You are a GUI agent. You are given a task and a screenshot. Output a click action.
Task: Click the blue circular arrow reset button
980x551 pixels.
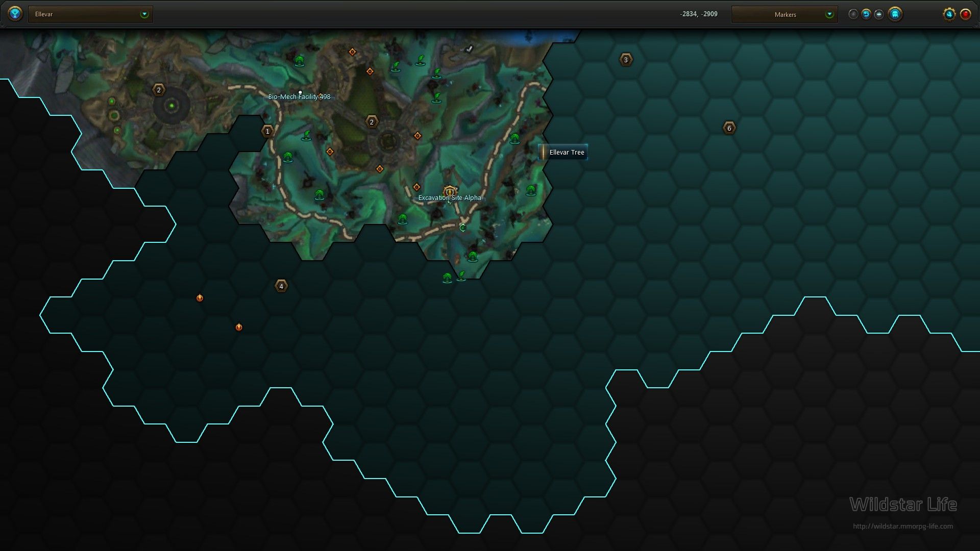(866, 14)
